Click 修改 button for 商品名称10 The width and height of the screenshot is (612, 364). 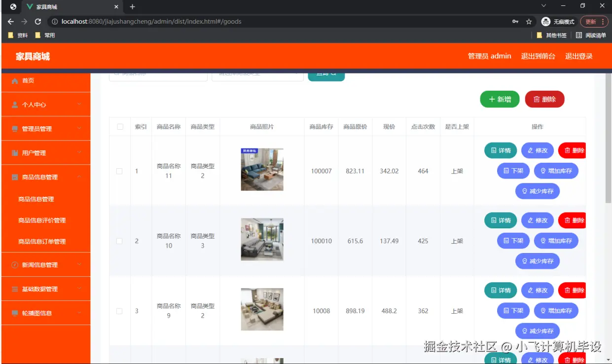tap(538, 220)
